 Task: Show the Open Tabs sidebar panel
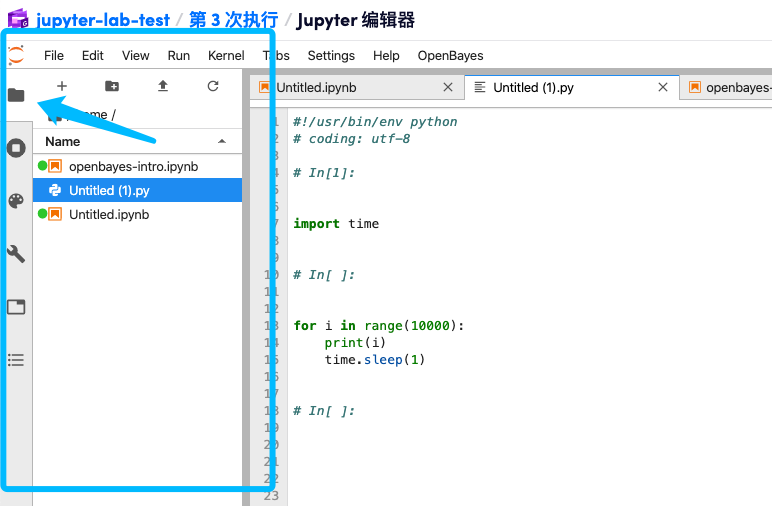[16, 307]
